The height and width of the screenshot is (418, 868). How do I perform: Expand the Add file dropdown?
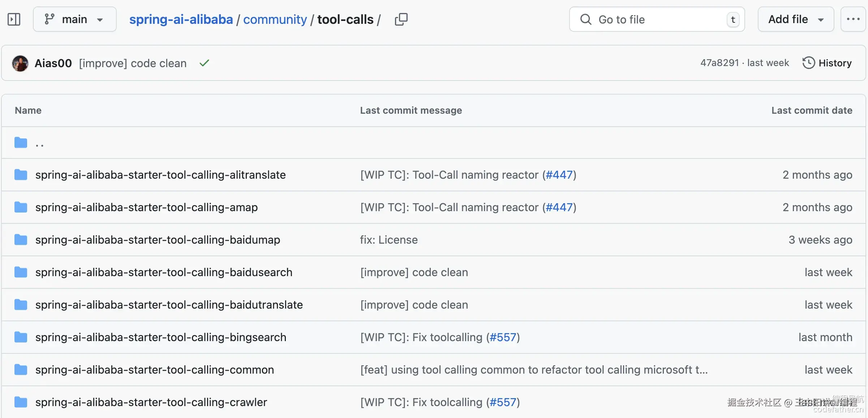click(x=796, y=19)
